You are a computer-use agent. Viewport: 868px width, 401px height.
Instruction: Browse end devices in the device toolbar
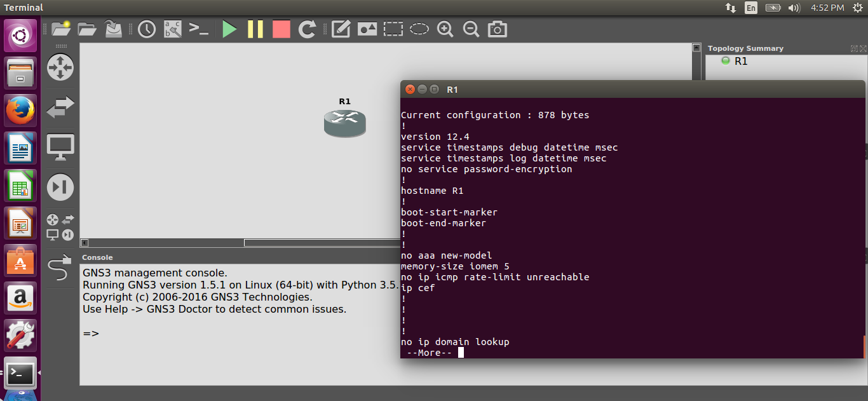tap(60, 147)
